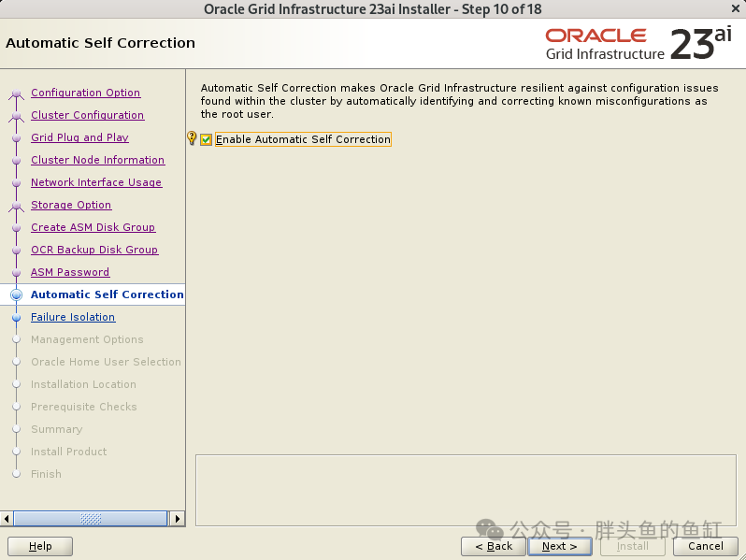This screenshot has width=746, height=560.
Task: Go to the Grid Plug and Play step
Action: pos(80,137)
